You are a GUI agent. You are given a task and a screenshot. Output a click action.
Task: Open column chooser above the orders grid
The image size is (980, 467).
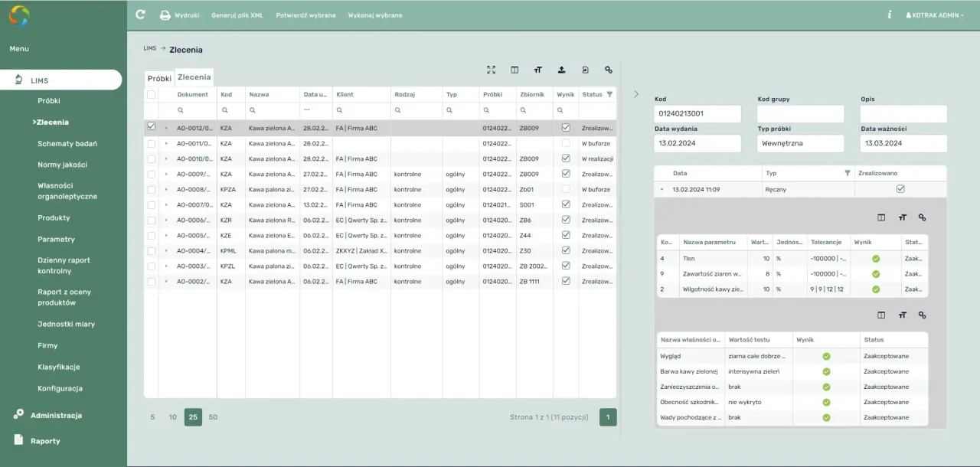(x=514, y=70)
